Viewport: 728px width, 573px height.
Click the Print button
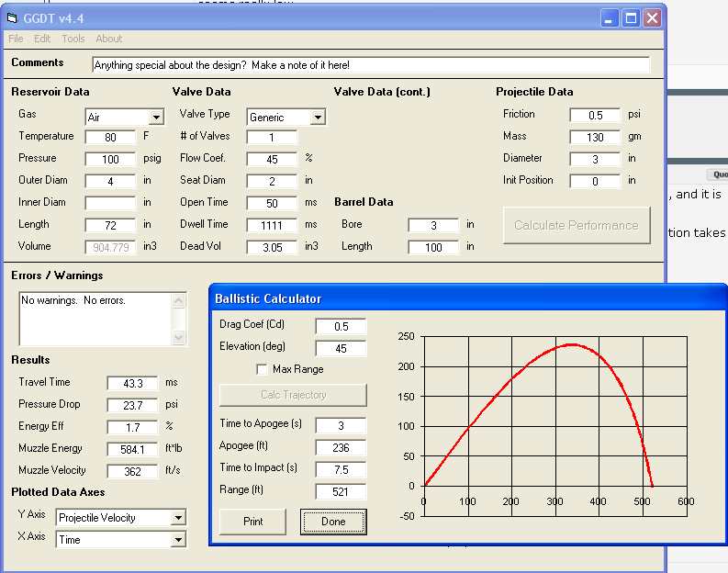point(253,522)
